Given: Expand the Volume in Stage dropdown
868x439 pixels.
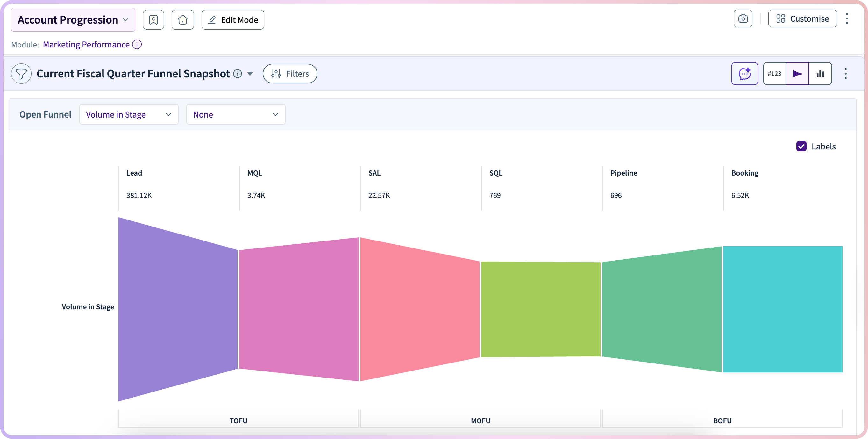Looking at the screenshot, I should (129, 115).
